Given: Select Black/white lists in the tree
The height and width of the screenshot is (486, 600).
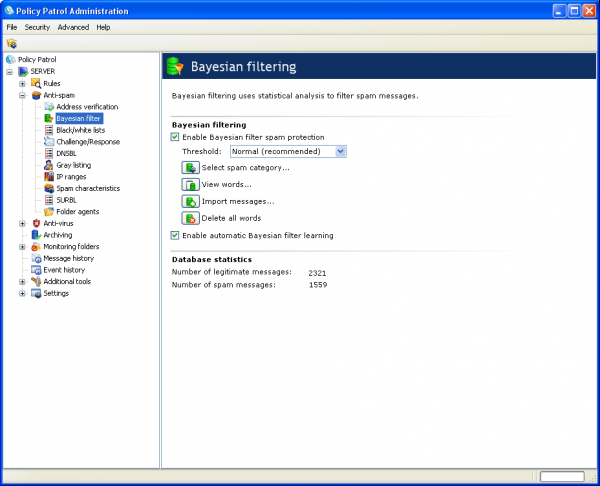Looking at the screenshot, I should pyautogui.click(x=80, y=130).
